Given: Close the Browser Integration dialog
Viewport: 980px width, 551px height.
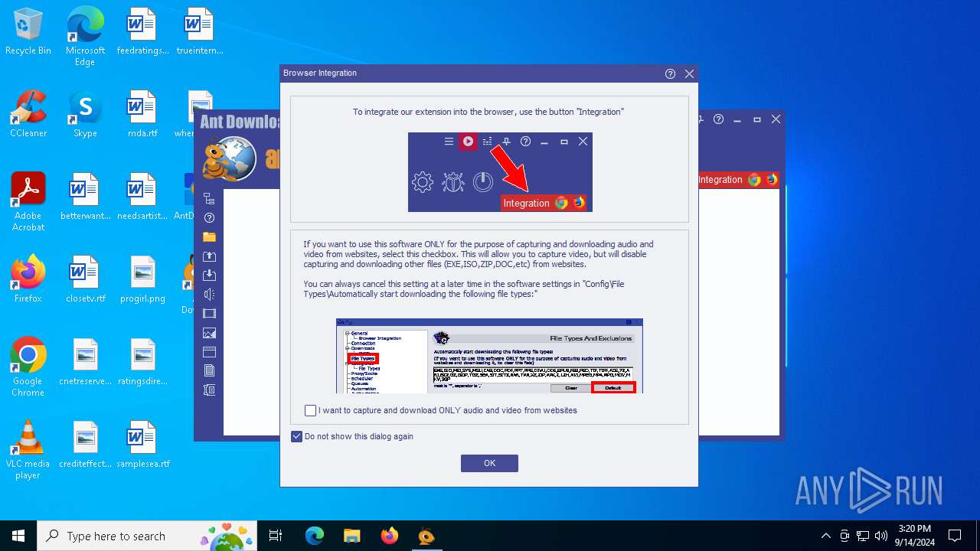Looking at the screenshot, I should (689, 74).
